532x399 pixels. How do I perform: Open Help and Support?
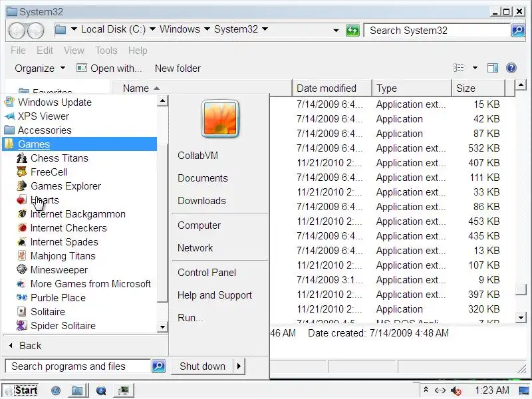tap(214, 295)
